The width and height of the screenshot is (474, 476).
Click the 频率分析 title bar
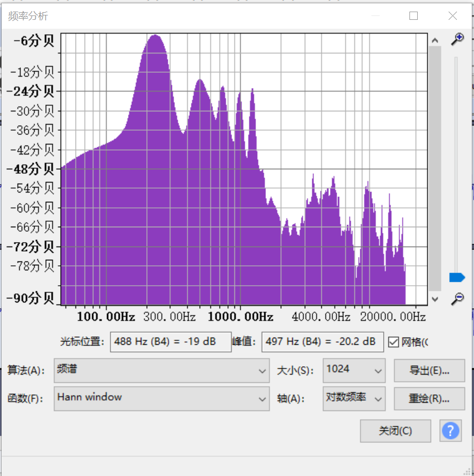pos(166,16)
